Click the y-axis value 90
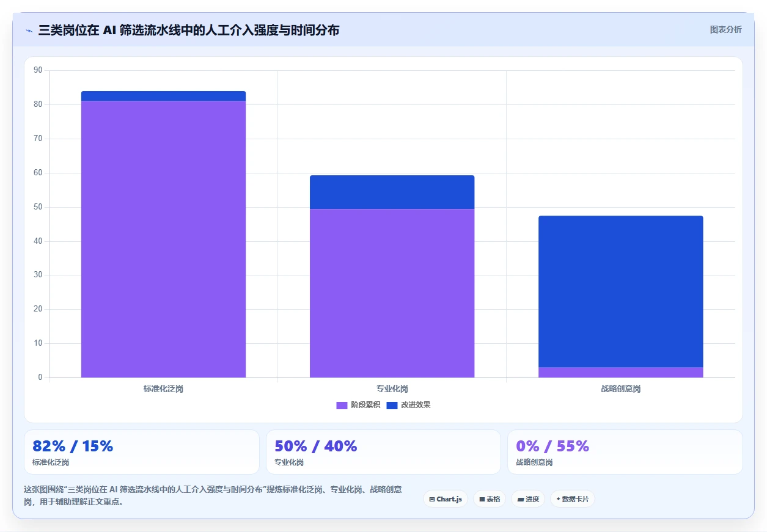Screen dimensions: 767x532 tap(38, 70)
